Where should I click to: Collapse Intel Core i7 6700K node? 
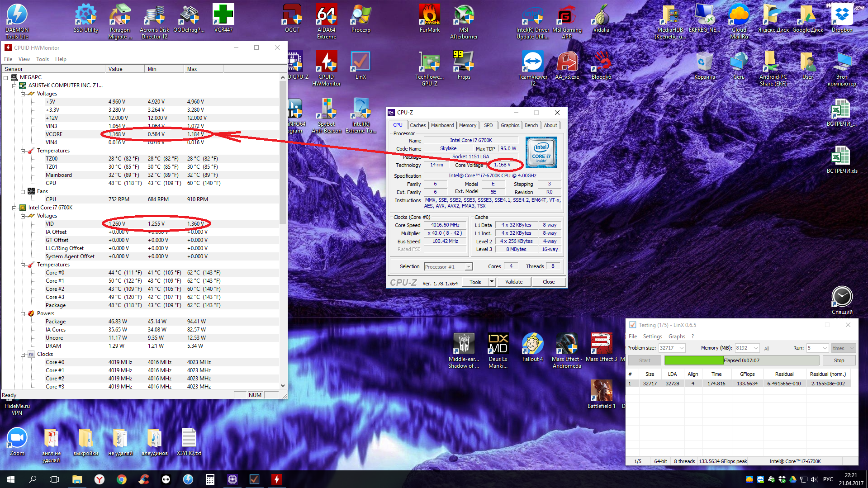click(x=14, y=208)
